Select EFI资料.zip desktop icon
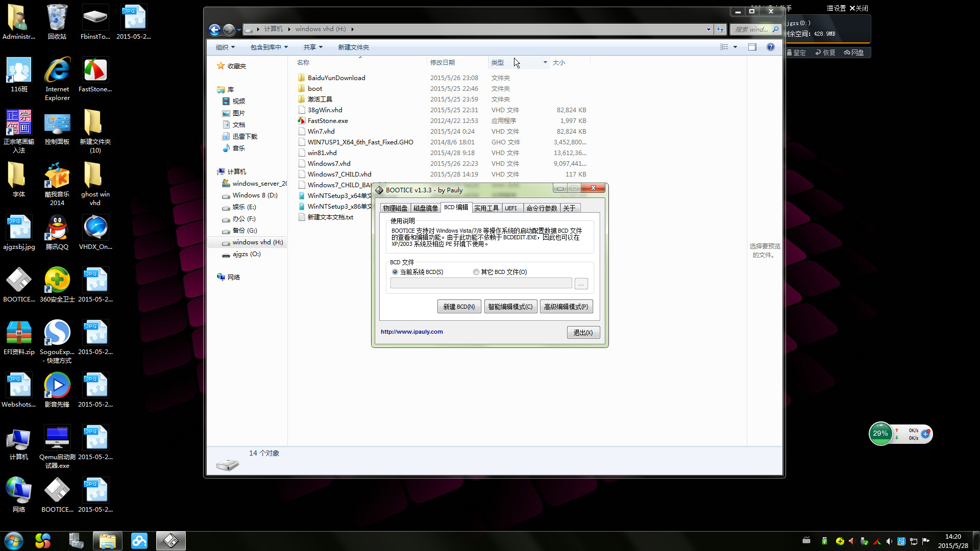This screenshot has height=551, width=980. pyautogui.click(x=19, y=337)
